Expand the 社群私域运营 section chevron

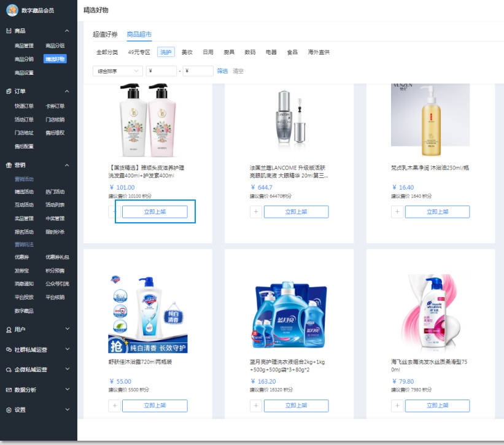click(x=67, y=349)
